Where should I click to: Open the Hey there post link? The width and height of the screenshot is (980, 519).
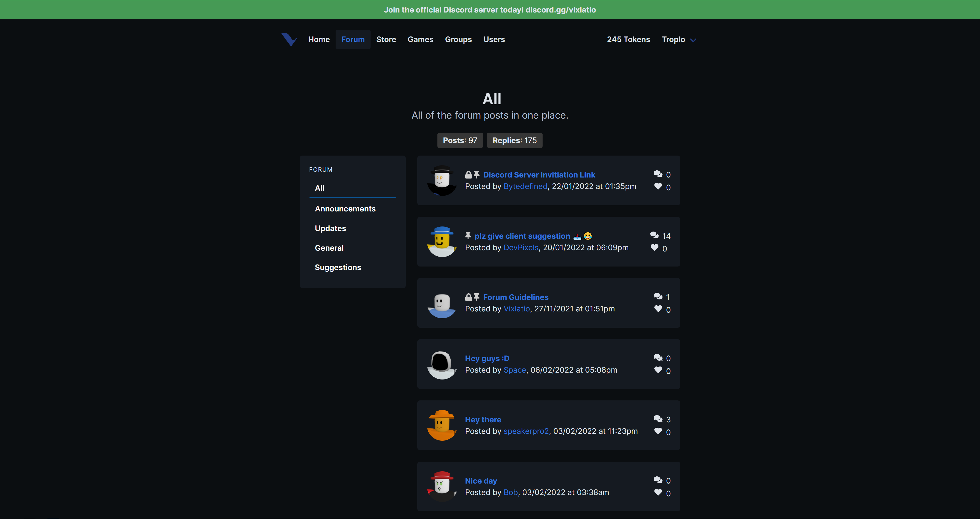pyautogui.click(x=483, y=419)
